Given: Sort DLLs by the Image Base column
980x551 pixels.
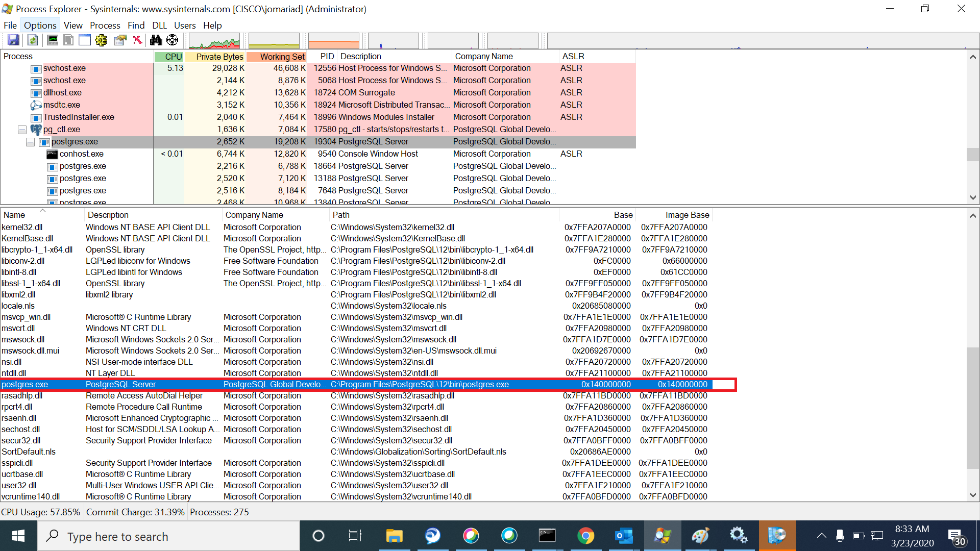Looking at the screenshot, I should click(x=687, y=215).
